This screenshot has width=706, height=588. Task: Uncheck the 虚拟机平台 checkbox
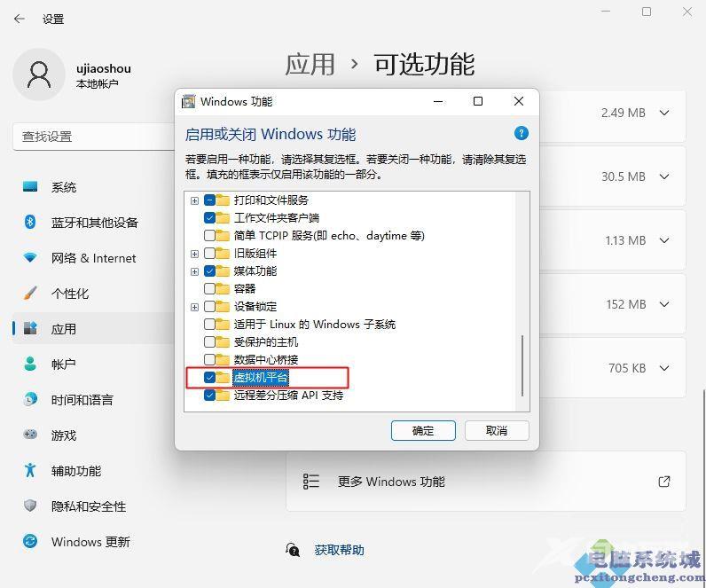(209, 377)
